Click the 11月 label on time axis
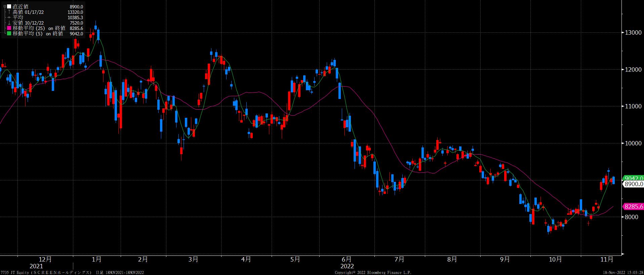 (x=607, y=259)
